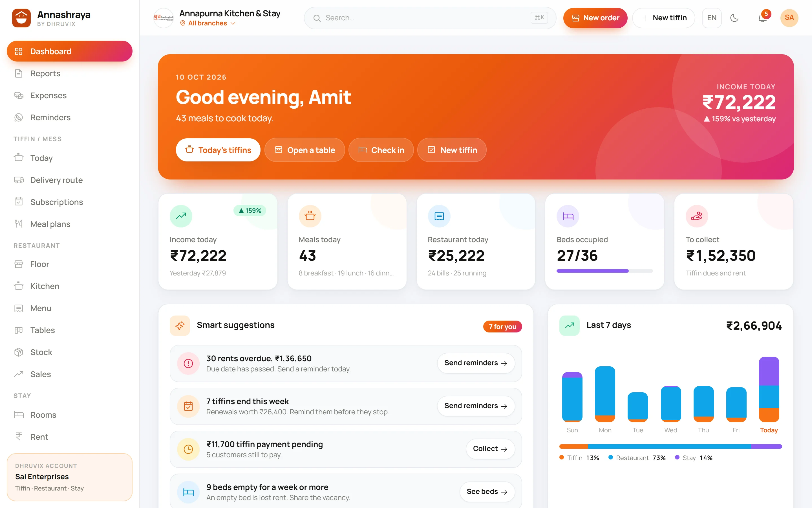The image size is (812, 508).
Task: Open restaurant Sales page
Action: click(69, 374)
